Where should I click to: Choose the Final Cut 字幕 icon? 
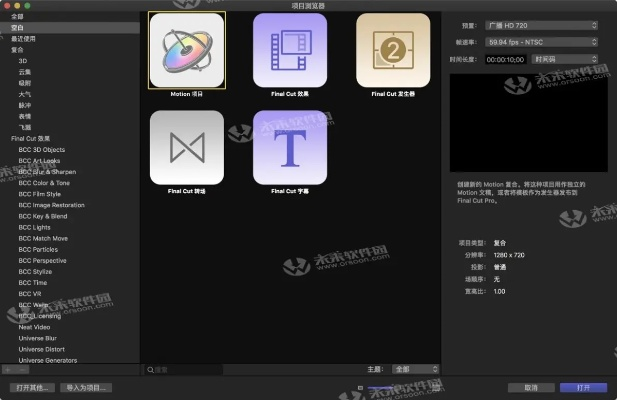[x=290, y=147]
